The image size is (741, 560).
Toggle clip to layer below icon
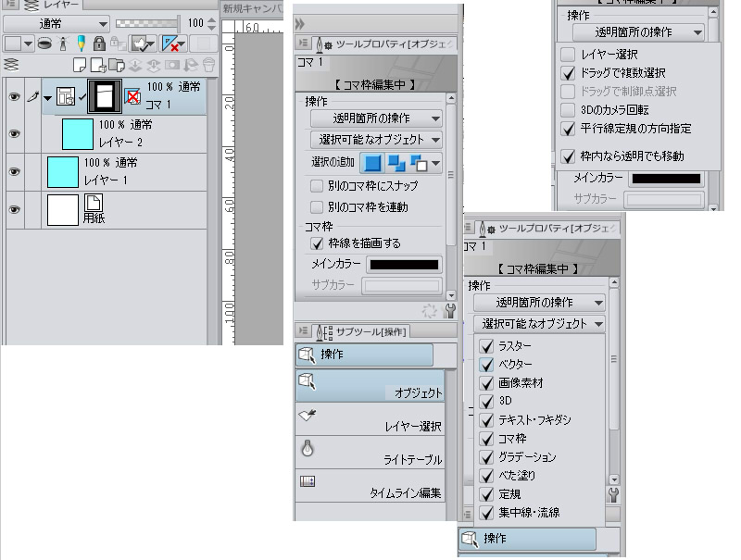44,44
